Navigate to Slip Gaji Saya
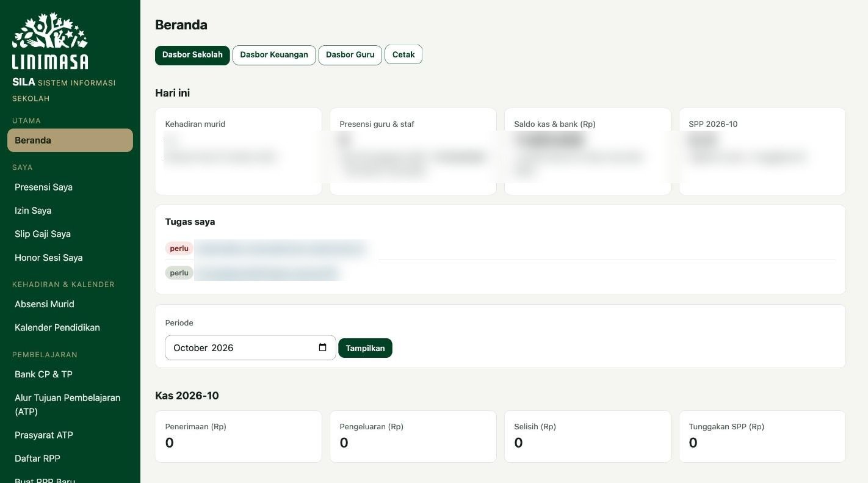868x483 pixels. [x=70, y=234]
